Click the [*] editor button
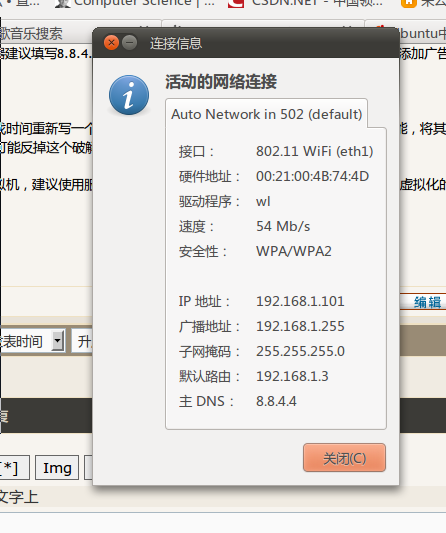 [x=14, y=468]
